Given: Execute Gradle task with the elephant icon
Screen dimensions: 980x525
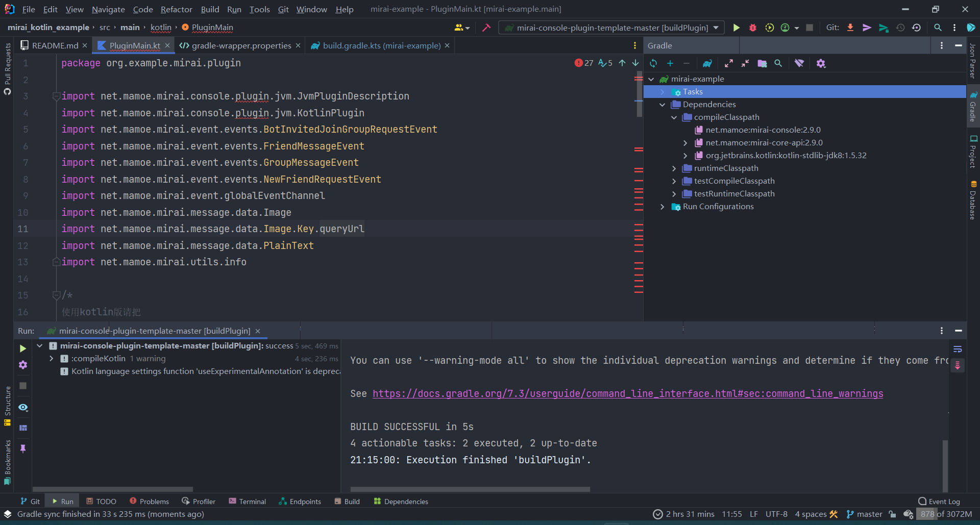Looking at the screenshot, I should 707,63.
